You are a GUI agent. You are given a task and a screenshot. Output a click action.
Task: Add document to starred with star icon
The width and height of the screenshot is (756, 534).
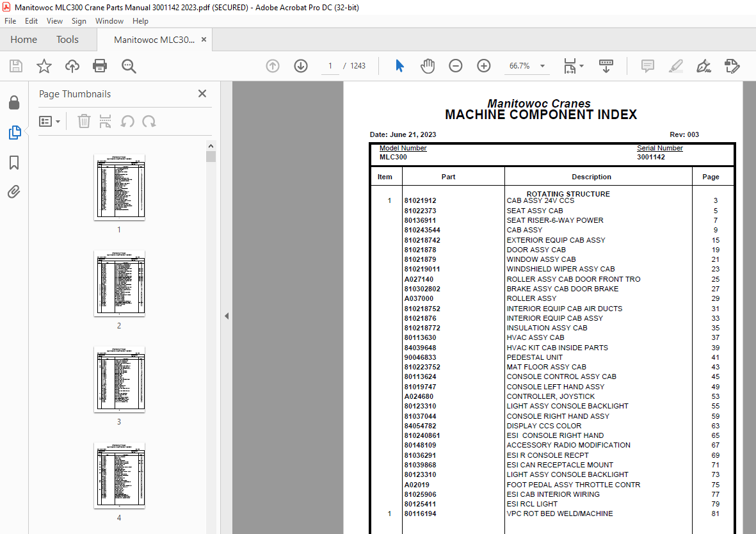(44, 65)
